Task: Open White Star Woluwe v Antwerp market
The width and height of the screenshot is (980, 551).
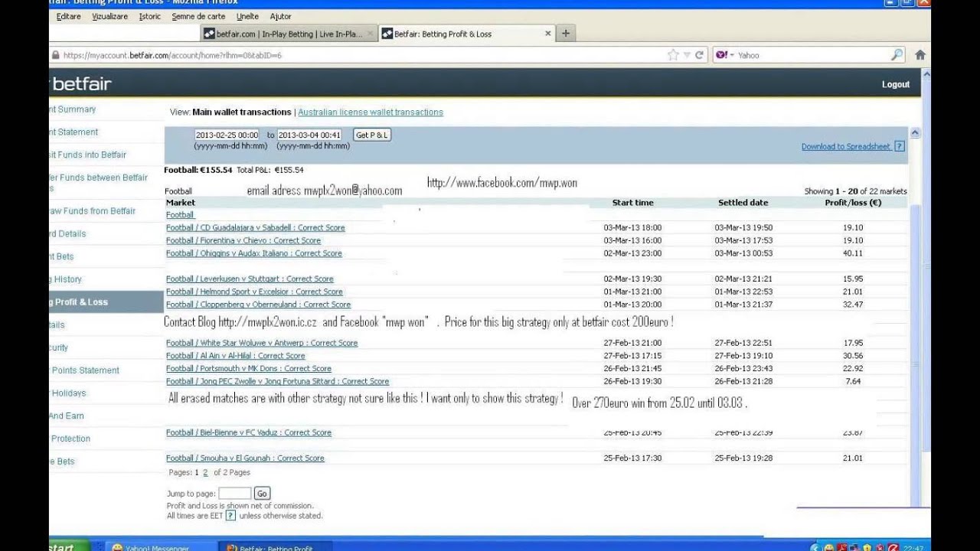Action: 262,343
